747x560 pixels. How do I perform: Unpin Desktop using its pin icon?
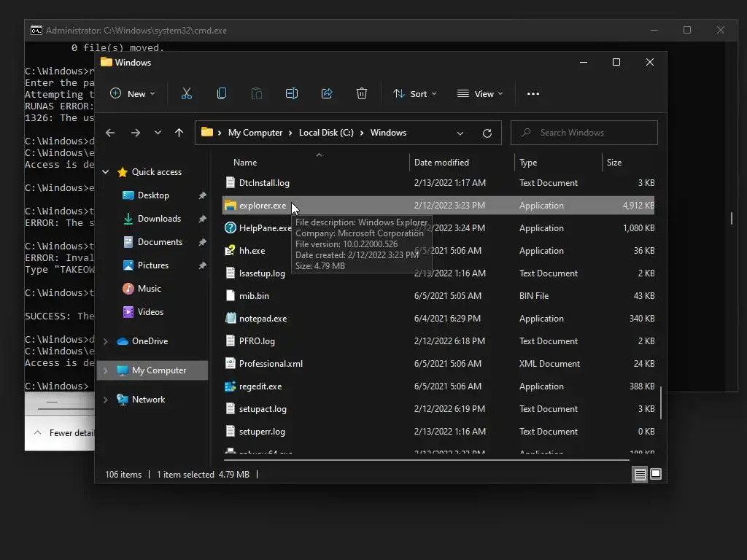coord(203,195)
